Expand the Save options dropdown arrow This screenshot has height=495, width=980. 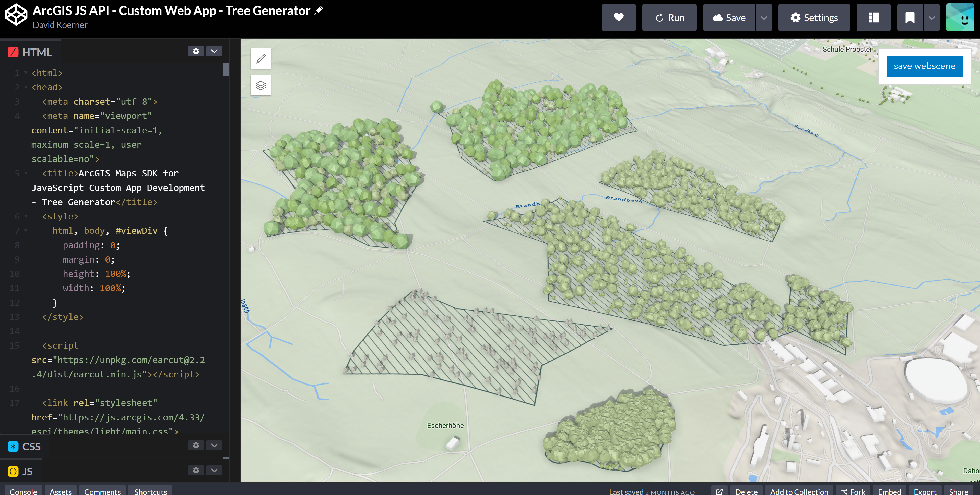coord(763,18)
